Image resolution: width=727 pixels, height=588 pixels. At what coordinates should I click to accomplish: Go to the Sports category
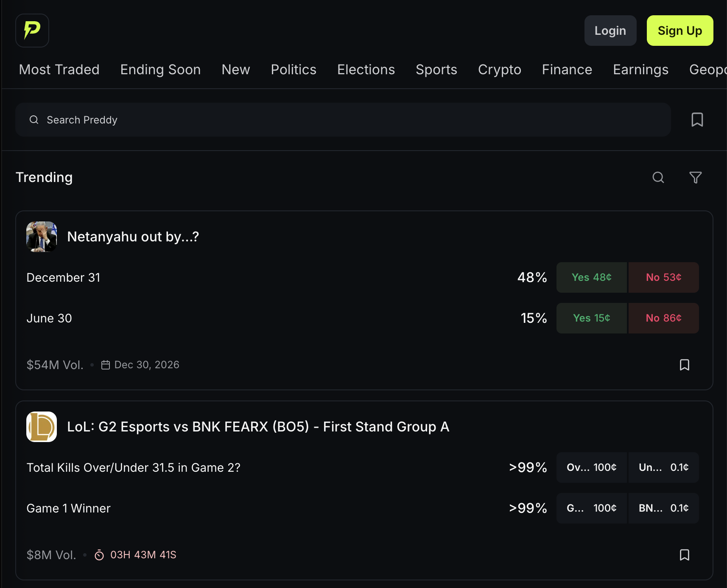(436, 70)
